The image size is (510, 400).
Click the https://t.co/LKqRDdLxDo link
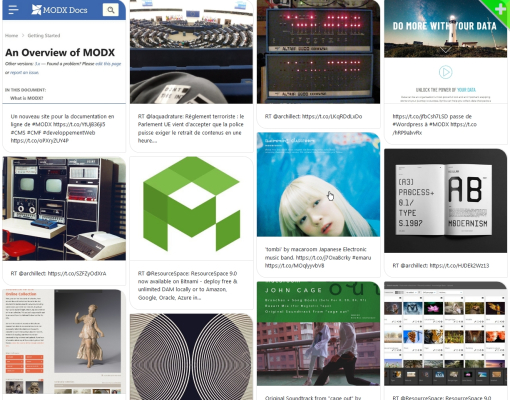point(332,116)
